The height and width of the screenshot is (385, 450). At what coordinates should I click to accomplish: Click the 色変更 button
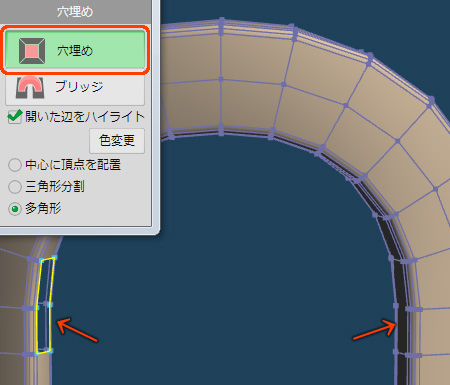(x=117, y=141)
